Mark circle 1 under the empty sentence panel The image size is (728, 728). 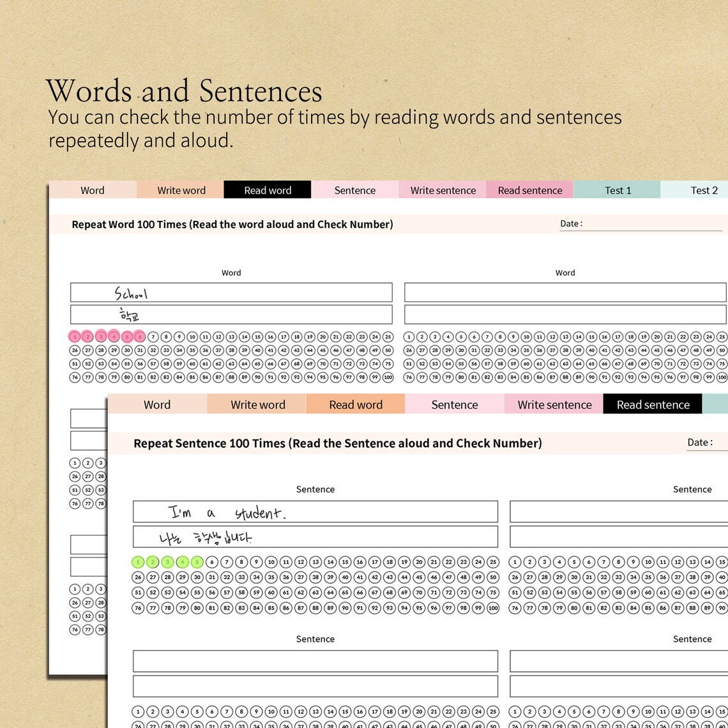pyautogui.click(x=138, y=710)
